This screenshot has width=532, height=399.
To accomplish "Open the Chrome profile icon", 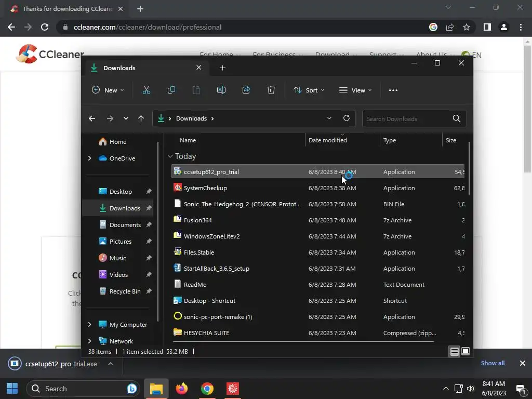I will [x=504, y=27].
